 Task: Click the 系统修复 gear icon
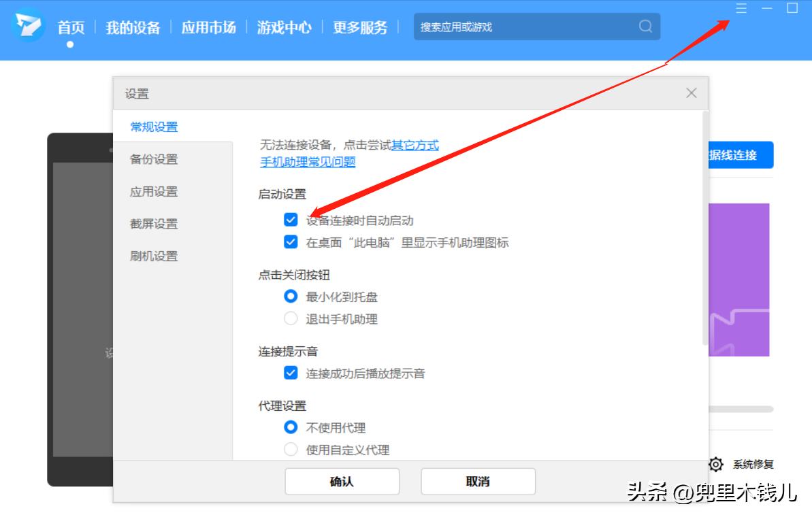tap(717, 464)
